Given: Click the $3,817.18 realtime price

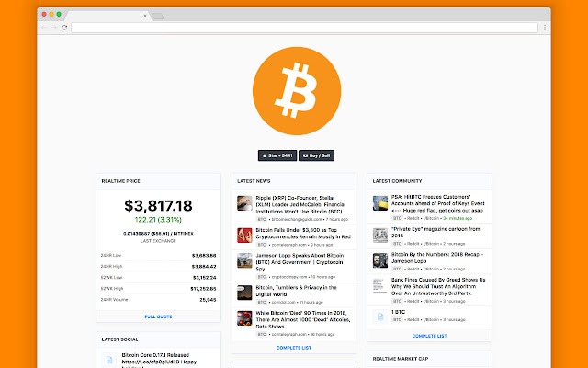Looking at the screenshot, I should [x=158, y=206].
